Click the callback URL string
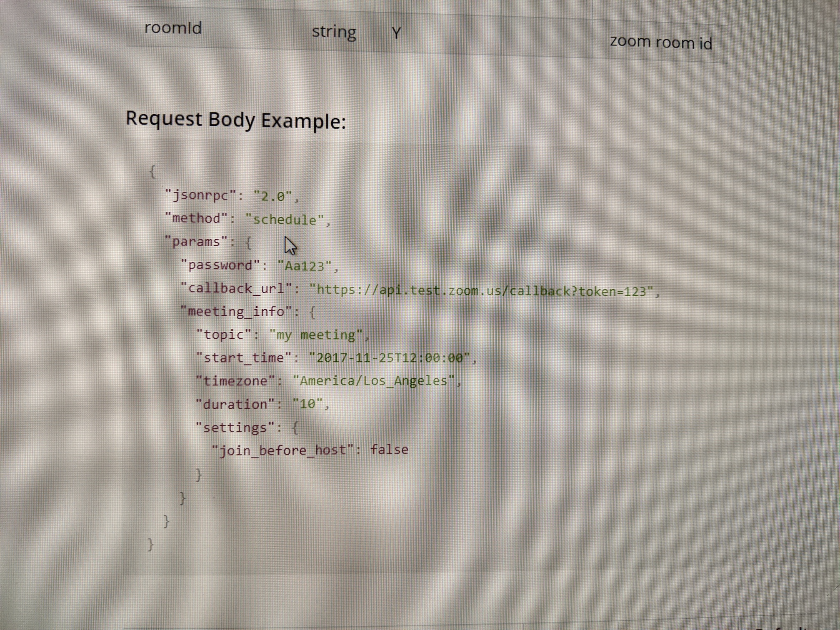Image resolution: width=840 pixels, height=630 pixels. click(482, 290)
